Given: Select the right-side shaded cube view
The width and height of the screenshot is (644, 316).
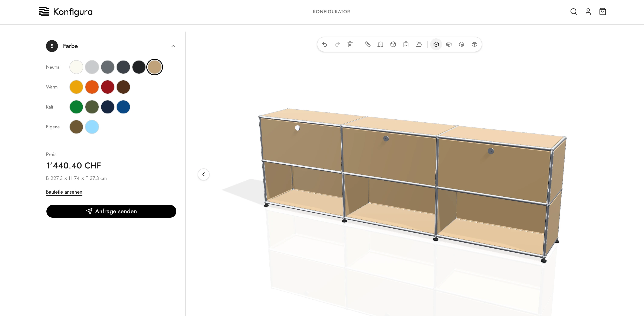Looking at the screenshot, I should tap(461, 45).
